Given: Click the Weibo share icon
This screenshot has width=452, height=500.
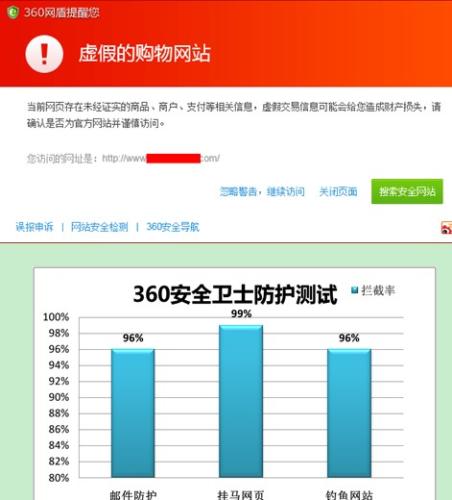Looking at the screenshot, I should pyautogui.click(x=446, y=228).
